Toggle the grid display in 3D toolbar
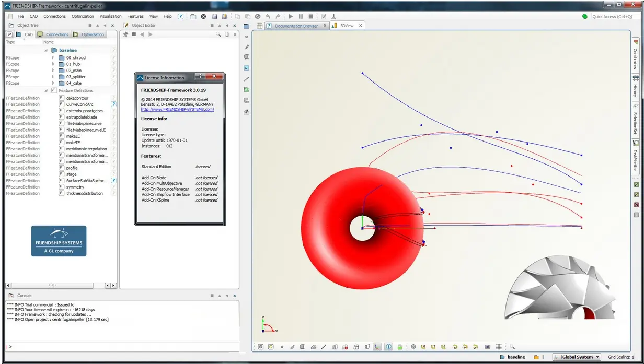Screen dimensions: 644x364 (x=499, y=347)
